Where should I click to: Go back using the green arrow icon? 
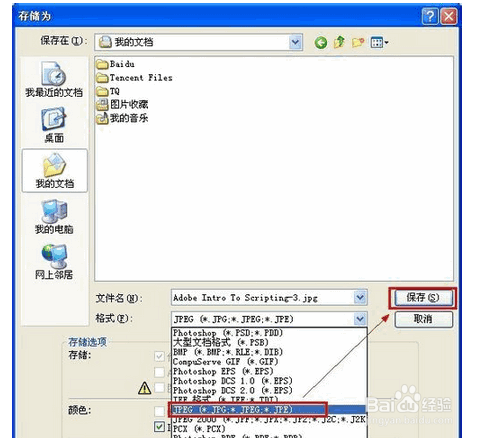pyautogui.click(x=321, y=43)
